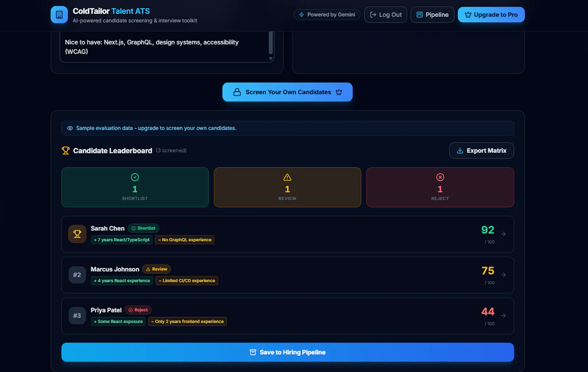Click the '+ Some React exposure' tag

(x=118, y=322)
